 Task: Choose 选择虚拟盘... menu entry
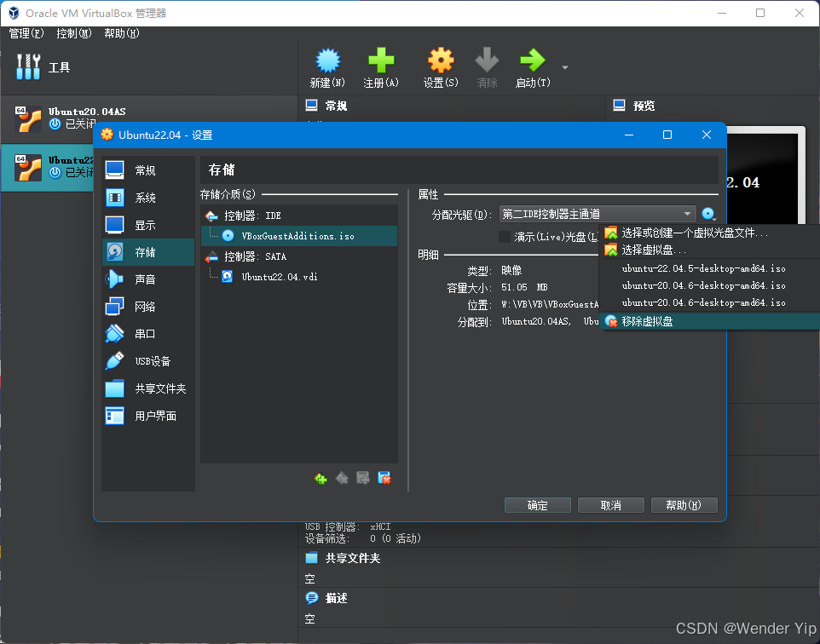tap(708, 250)
